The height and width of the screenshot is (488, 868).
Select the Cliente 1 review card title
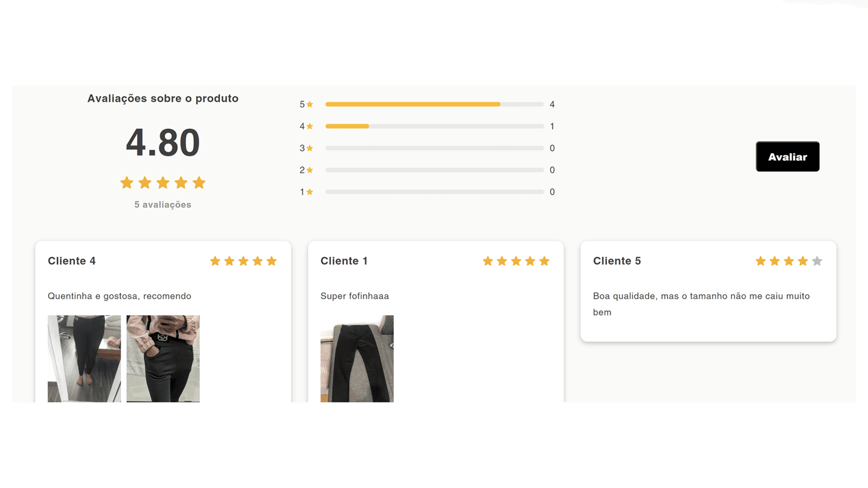tap(344, 261)
